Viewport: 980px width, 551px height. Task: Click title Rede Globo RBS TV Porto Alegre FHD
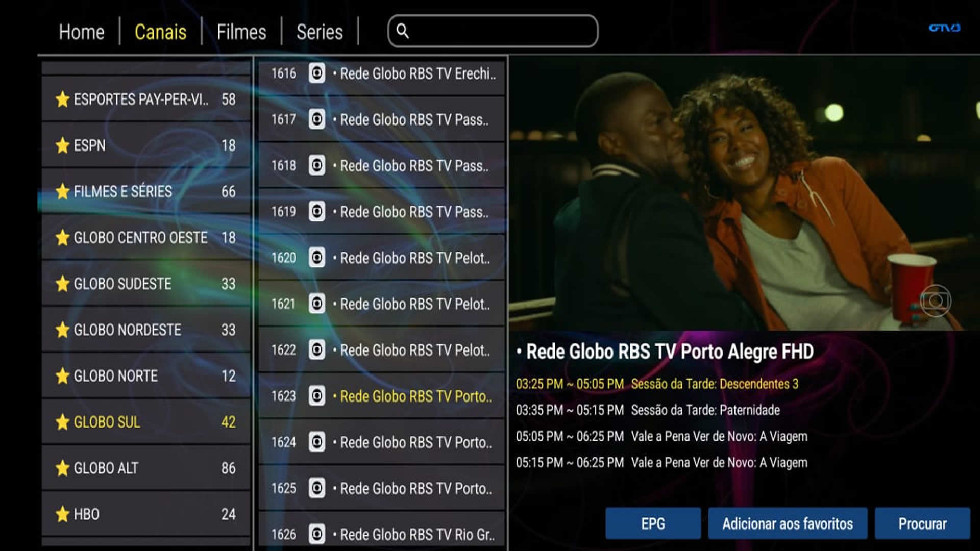[666, 352]
